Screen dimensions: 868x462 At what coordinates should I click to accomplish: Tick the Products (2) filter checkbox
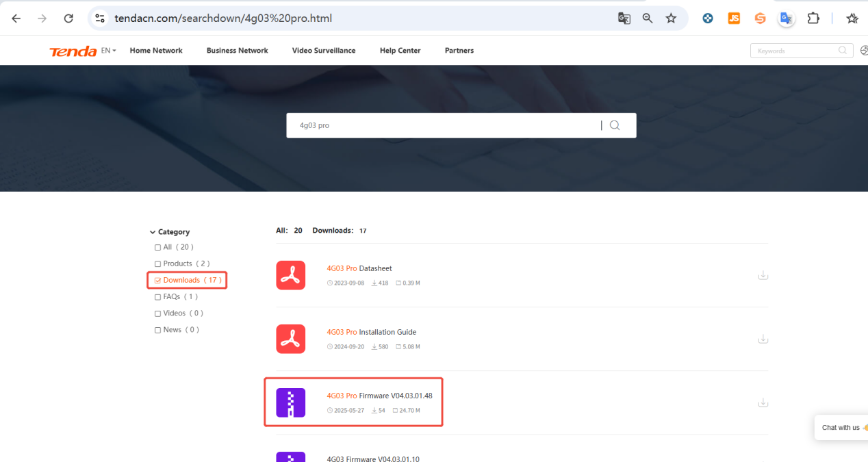click(x=158, y=264)
